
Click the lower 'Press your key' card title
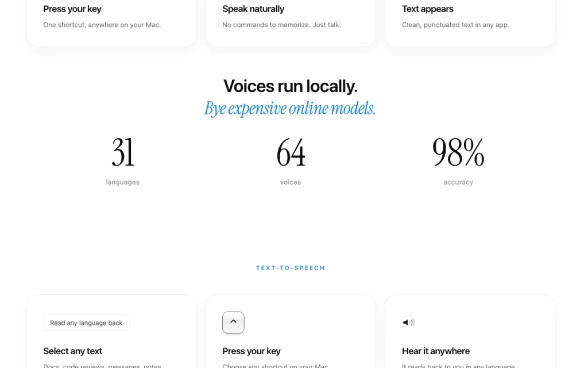[x=252, y=351]
